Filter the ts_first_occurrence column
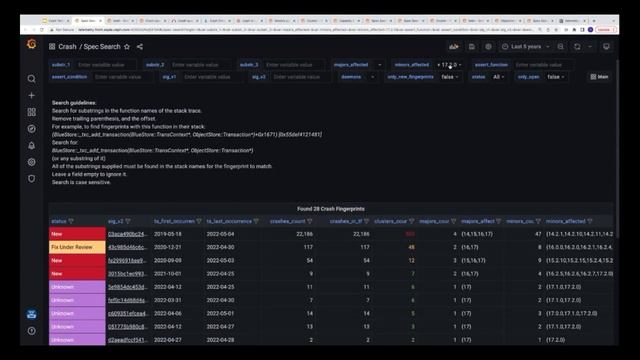640x360 pixels. 199,221
